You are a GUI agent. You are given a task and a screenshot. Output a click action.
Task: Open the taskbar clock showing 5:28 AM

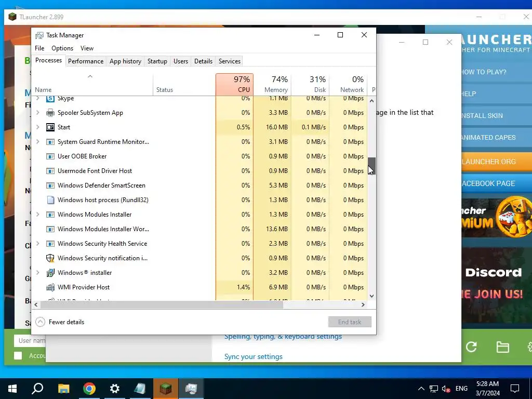pos(487,389)
